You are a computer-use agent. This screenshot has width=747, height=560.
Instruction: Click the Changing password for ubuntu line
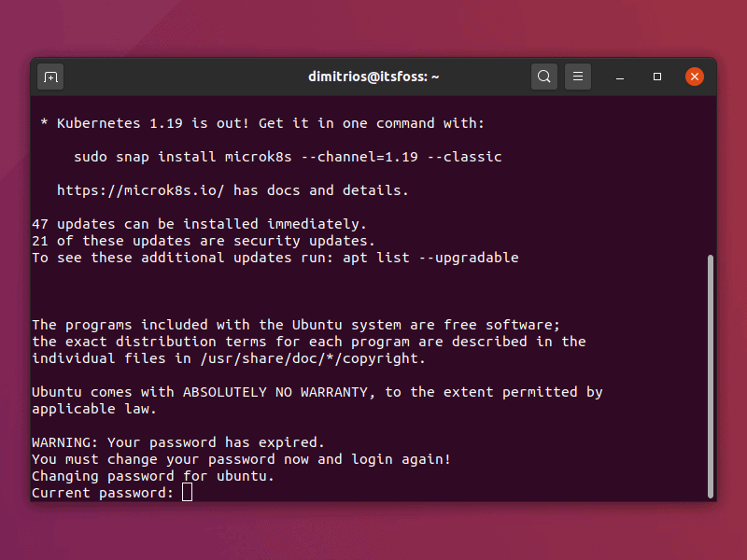tap(153, 476)
